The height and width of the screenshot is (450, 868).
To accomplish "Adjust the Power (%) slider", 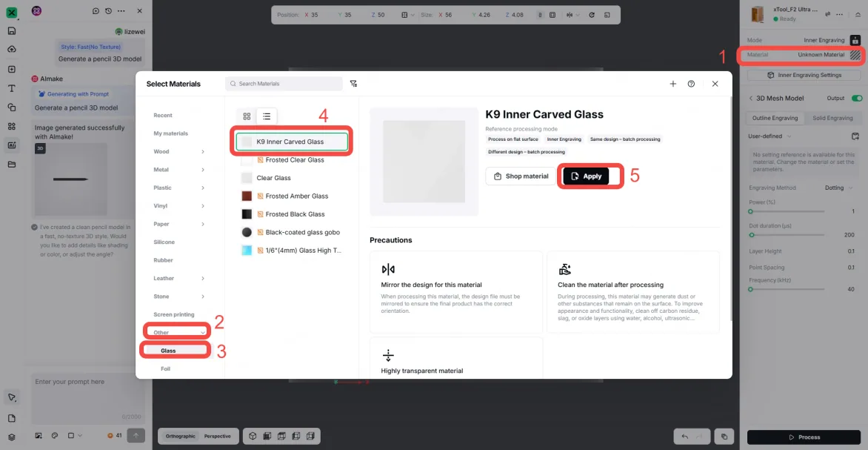I will (786, 211).
